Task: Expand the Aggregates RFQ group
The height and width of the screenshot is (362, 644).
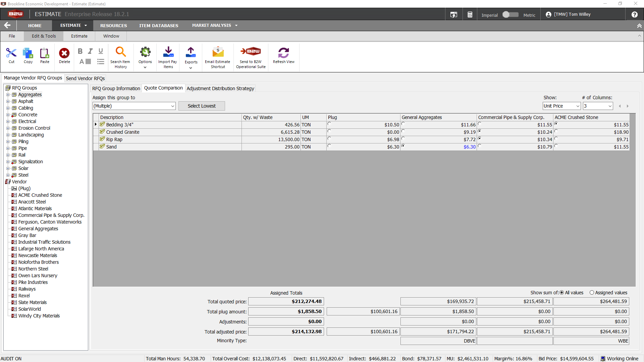Action: click(8, 95)
